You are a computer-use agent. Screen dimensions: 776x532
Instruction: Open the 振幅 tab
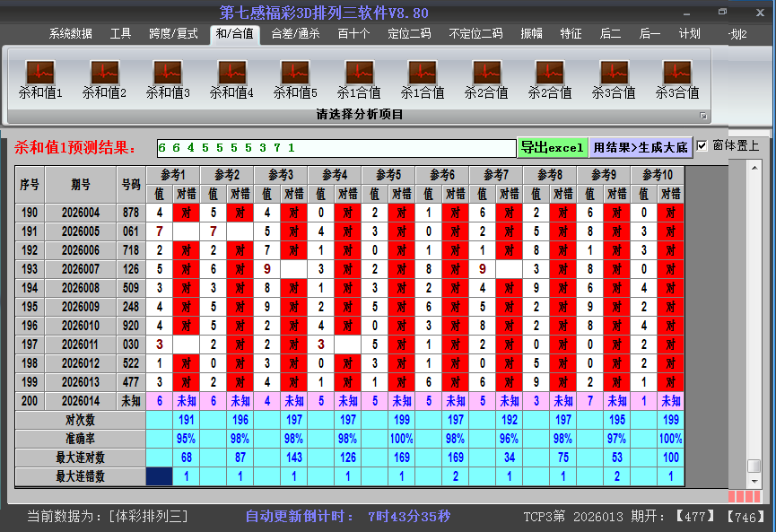(532, 34)
